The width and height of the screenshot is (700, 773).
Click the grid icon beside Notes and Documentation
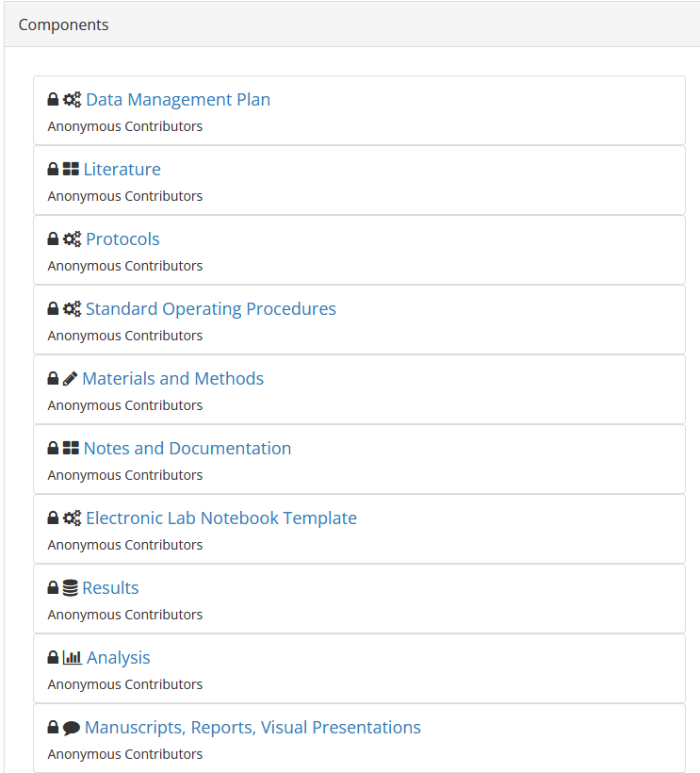71,448
